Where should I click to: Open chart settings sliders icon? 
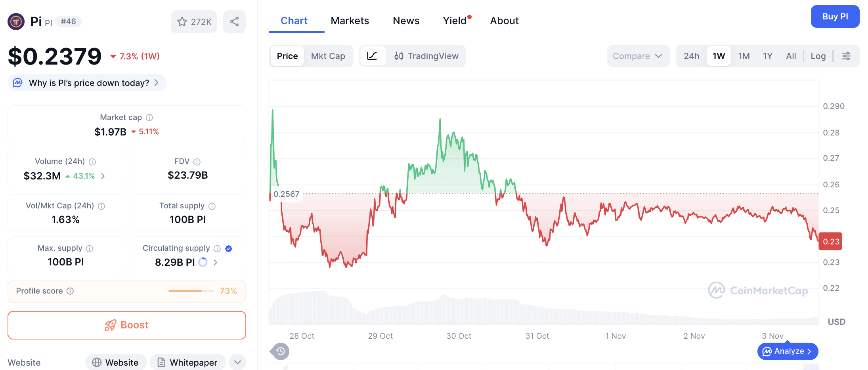click(x=847, y=56)
